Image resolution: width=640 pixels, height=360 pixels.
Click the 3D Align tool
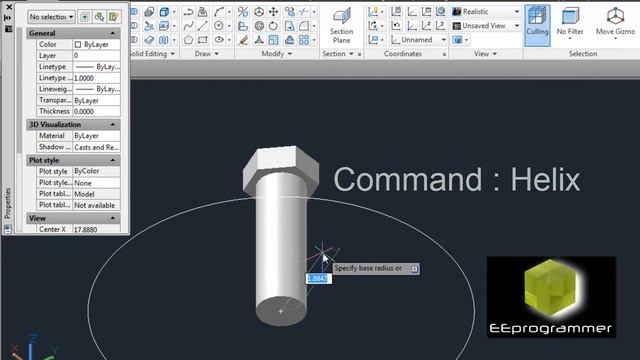point(243,26)
